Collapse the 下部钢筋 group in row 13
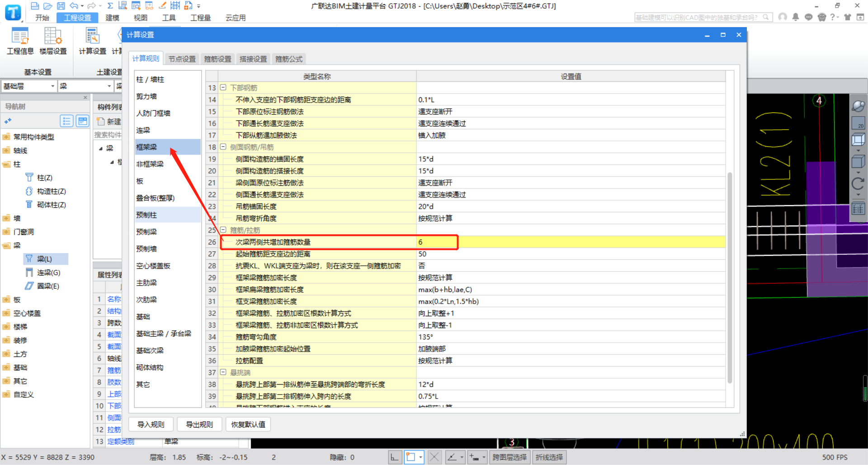Image resolution: width=868 pixels, height=465 pixels. pyautogui.click(x=223, y=87)
